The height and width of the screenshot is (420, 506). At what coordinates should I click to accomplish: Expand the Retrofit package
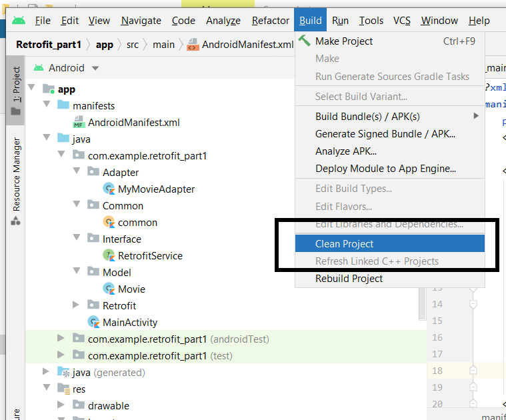pos(77,306)
